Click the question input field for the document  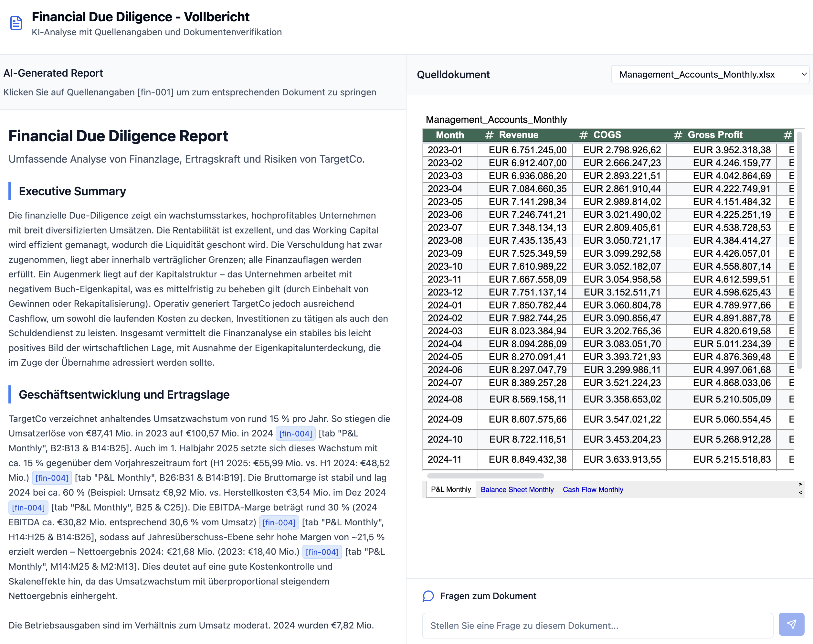pyautogui.click(x=597, y=626)
